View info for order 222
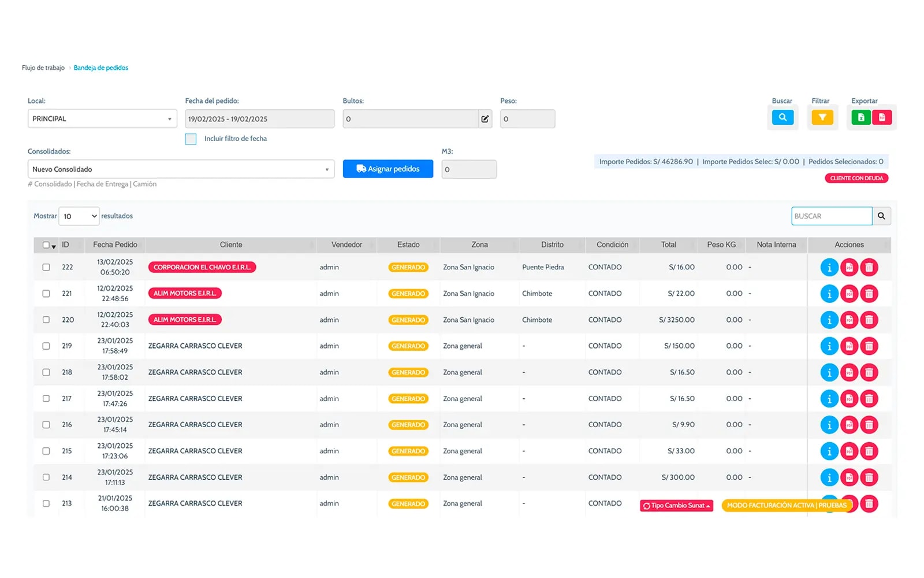 coord(829,268)
